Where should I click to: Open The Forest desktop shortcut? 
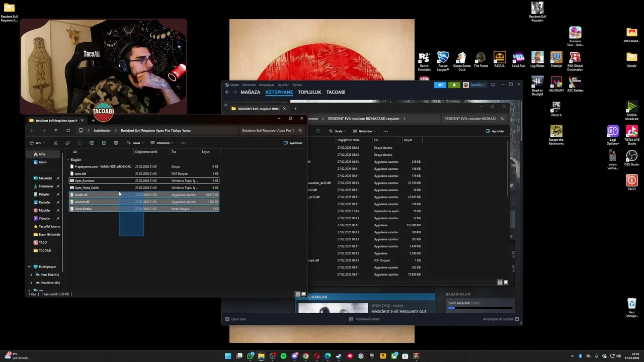480,60
